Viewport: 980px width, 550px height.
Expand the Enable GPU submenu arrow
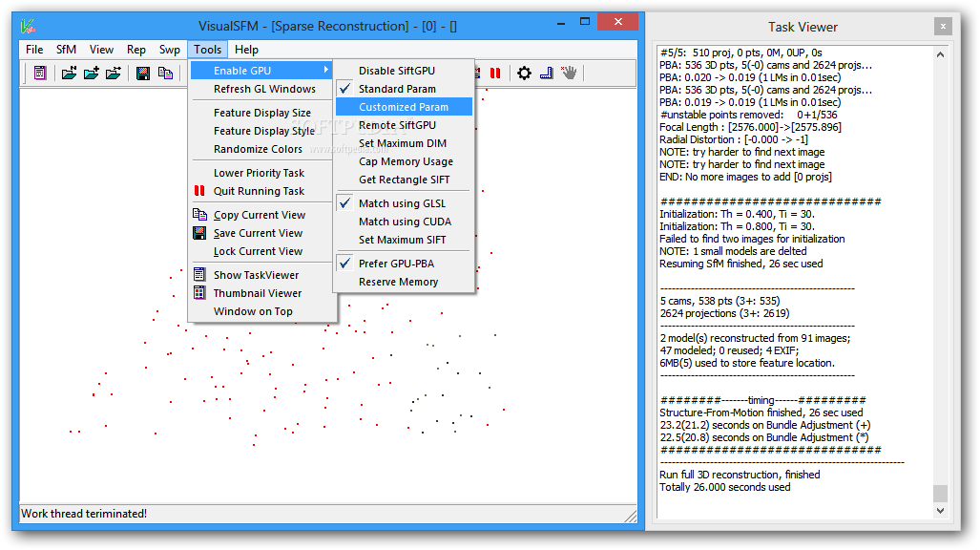(325, 70)
